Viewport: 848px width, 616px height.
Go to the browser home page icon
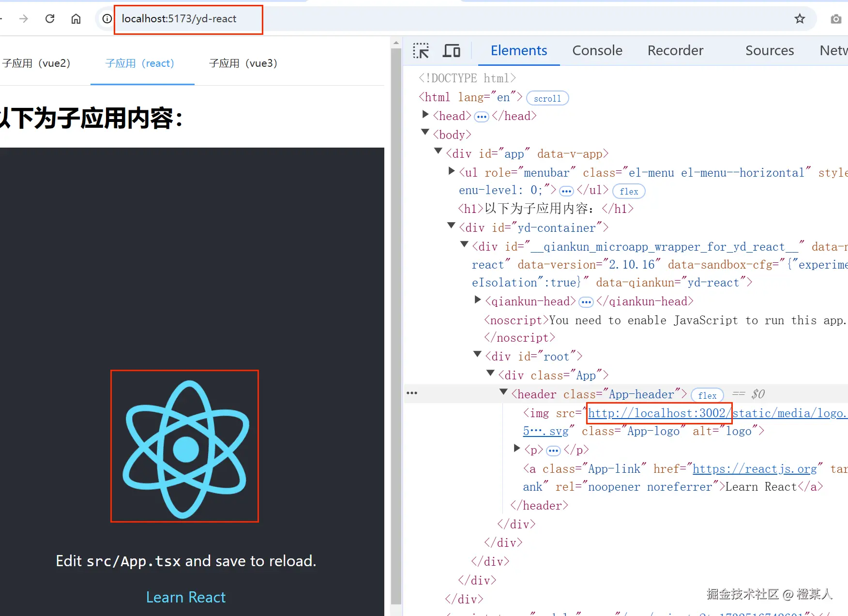coord(76,19)
